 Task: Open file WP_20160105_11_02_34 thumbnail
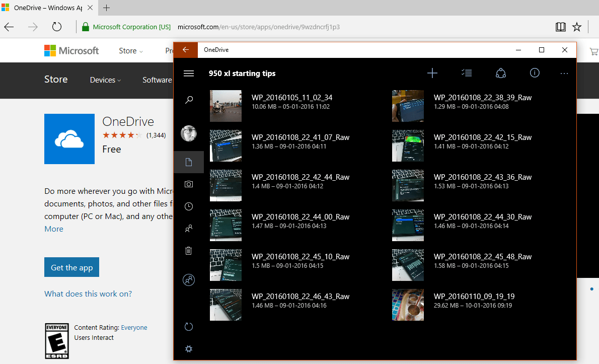click(x=226, y=106)
